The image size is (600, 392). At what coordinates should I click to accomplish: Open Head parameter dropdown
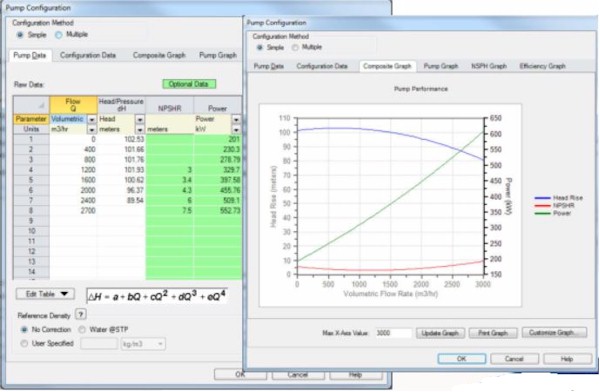tap(140, 119)
